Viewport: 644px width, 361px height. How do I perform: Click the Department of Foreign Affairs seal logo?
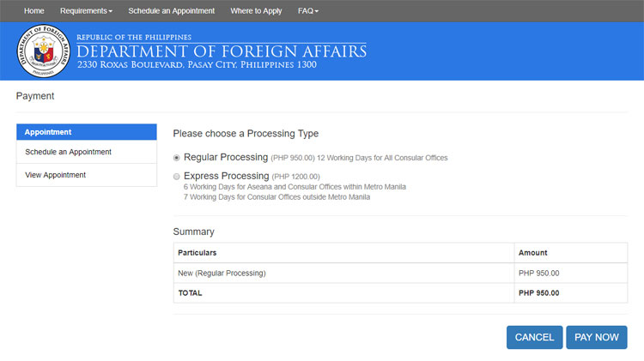click(x=43, y=51)
